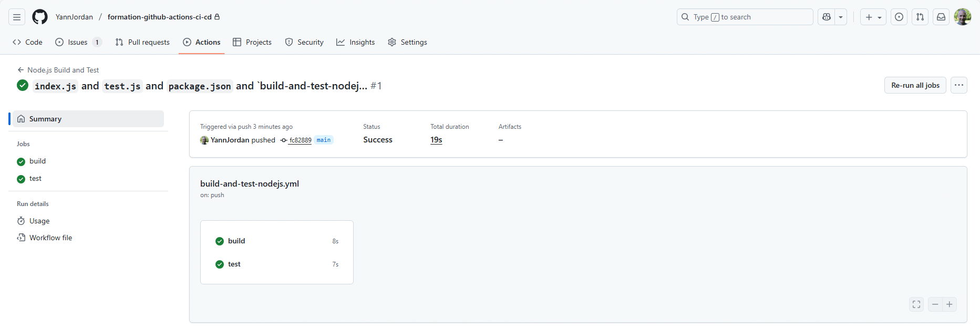Switch to the Issues tab
The height and width of the screenshot is (328, 980).
click(x=78, y=42)
